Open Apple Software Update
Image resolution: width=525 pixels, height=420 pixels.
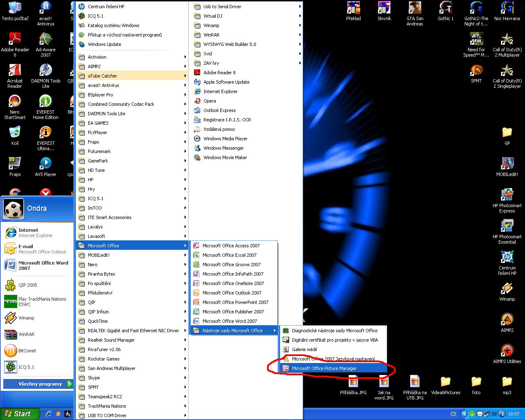(x=247, y=82)
